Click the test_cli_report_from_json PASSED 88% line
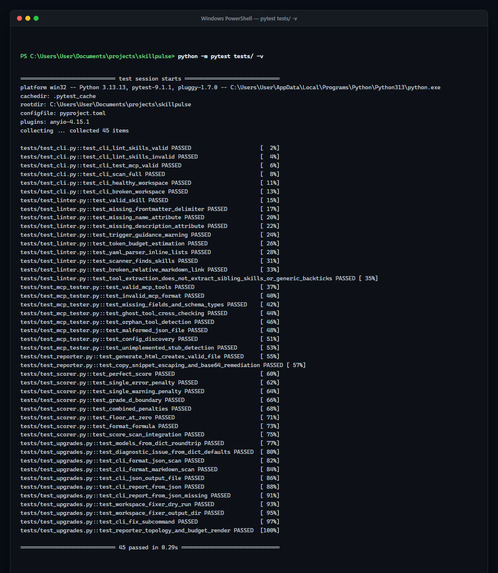This screenshot has width=498, height=573. 150,487
